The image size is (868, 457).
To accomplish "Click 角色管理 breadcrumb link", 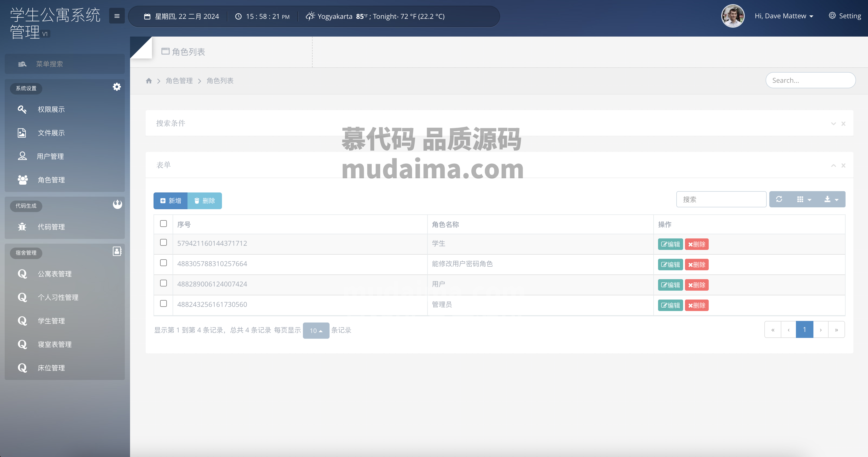I will 179,81.
